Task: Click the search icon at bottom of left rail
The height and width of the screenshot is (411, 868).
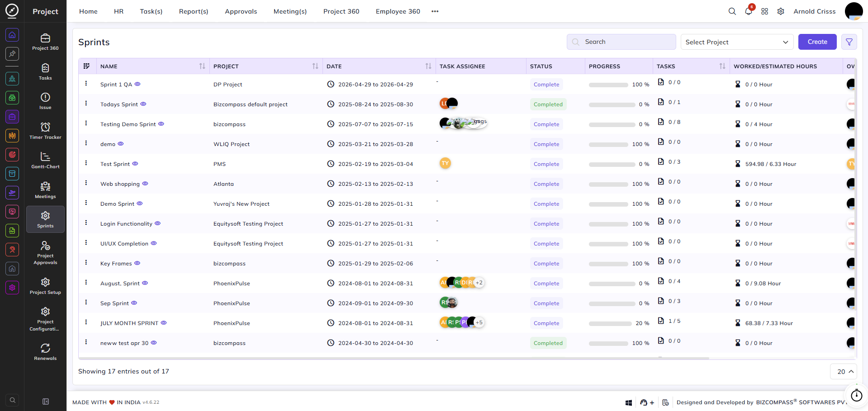Action: (13, 400)
